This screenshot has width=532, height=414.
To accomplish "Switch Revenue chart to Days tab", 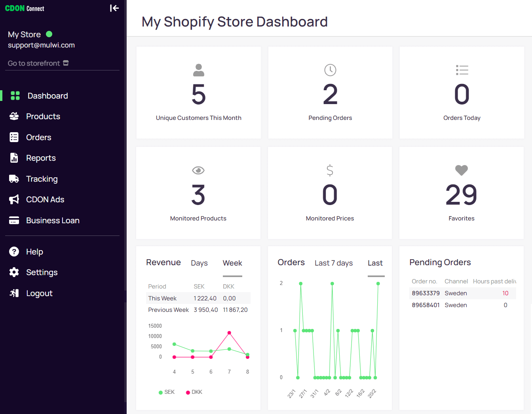I will (x=199, y=263).
